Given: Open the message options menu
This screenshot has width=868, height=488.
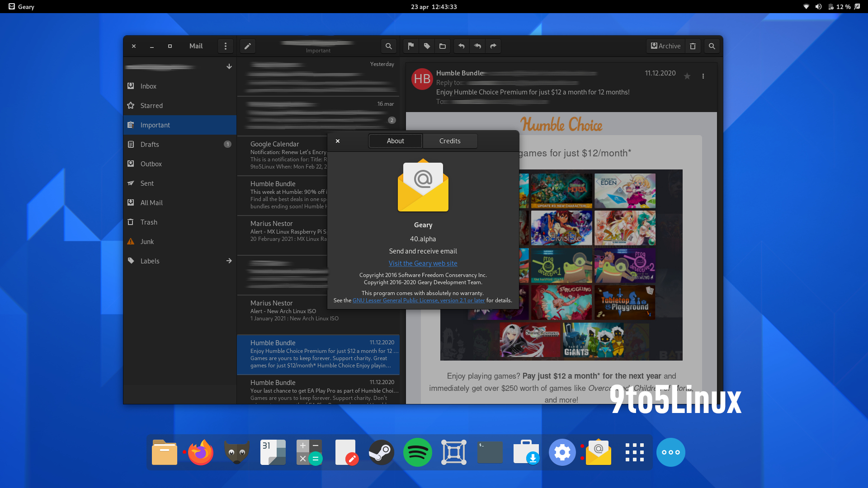Looking at the screenshot, I should click(703, 76).
